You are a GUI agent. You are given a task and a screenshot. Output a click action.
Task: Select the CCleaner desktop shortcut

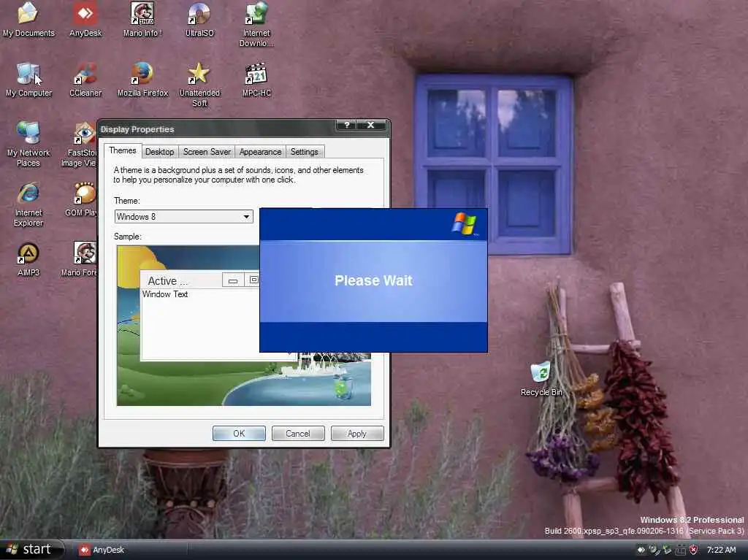(85, 79)
